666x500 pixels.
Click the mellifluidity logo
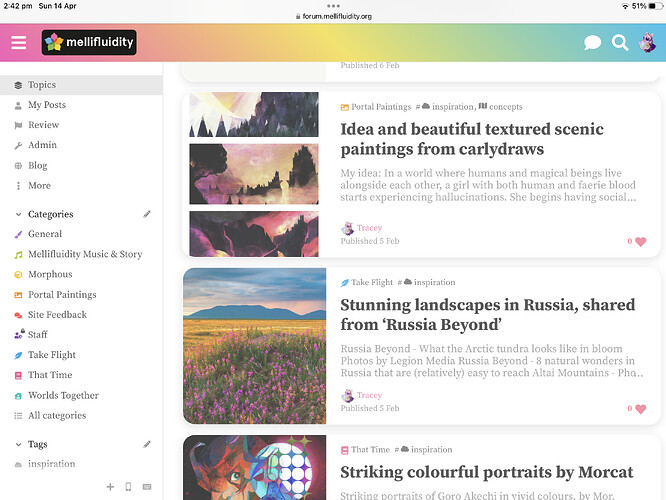point(89,42)
